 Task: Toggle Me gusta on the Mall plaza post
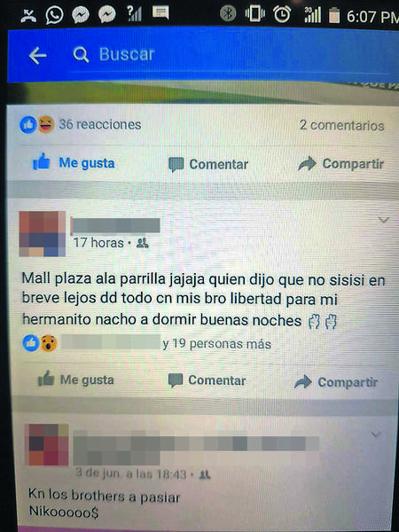[x=75, y=379]
